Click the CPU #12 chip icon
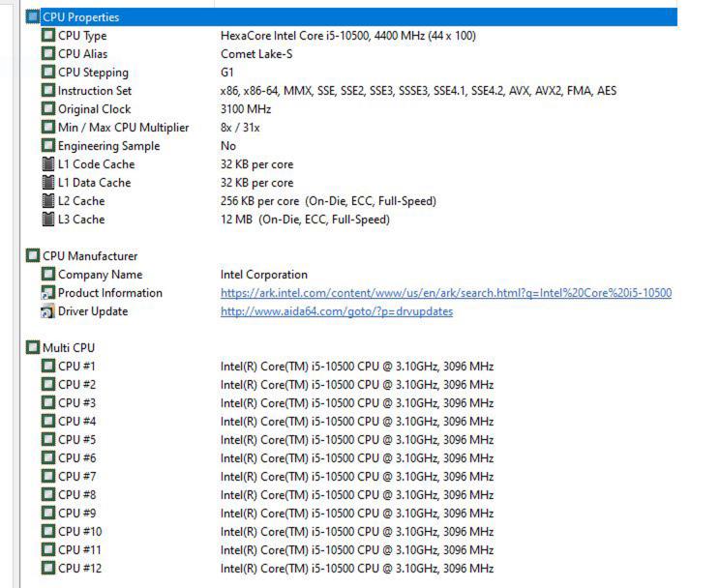720x588 pixels. (47, 568)
